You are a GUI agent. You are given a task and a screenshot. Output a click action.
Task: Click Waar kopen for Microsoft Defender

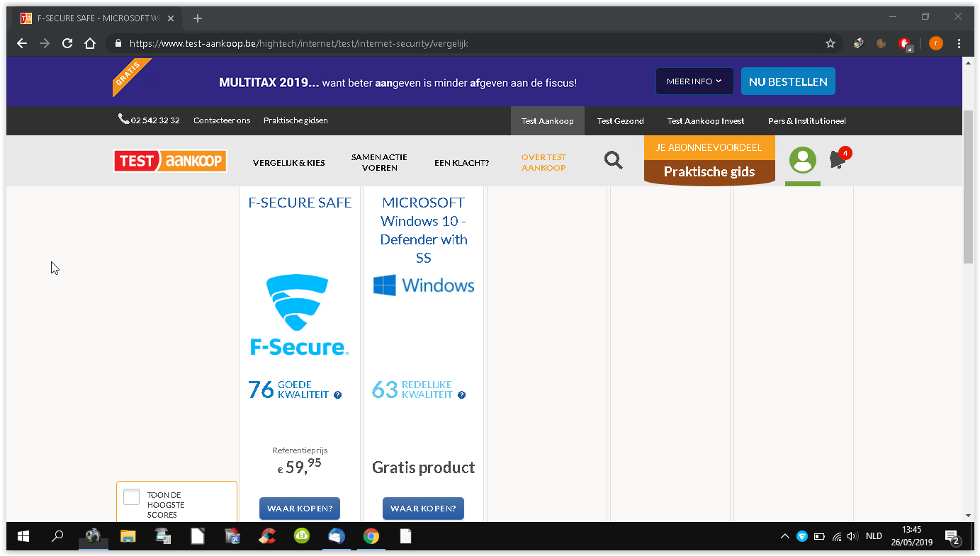(x=423, y=509)
